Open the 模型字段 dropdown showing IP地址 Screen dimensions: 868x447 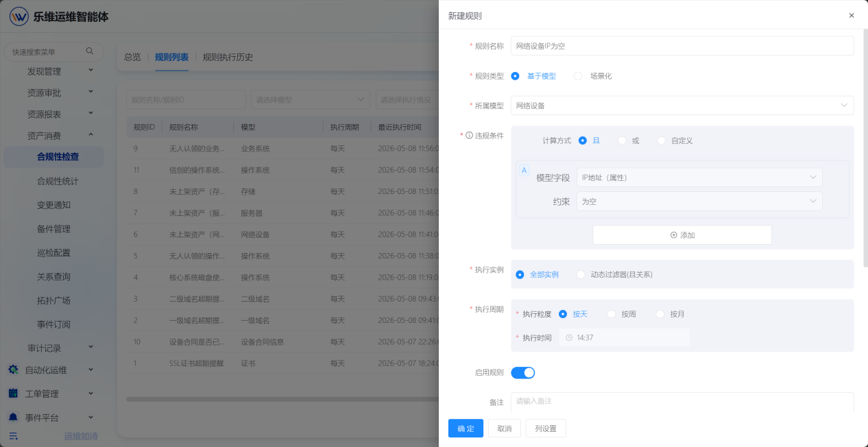pyautogui.click(x=699, y=178)
